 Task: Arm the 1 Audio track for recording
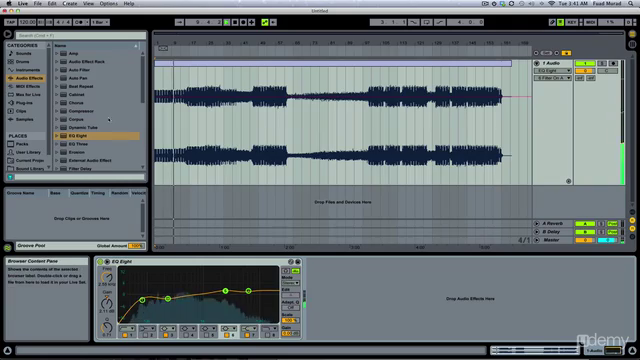coord(613,63)
